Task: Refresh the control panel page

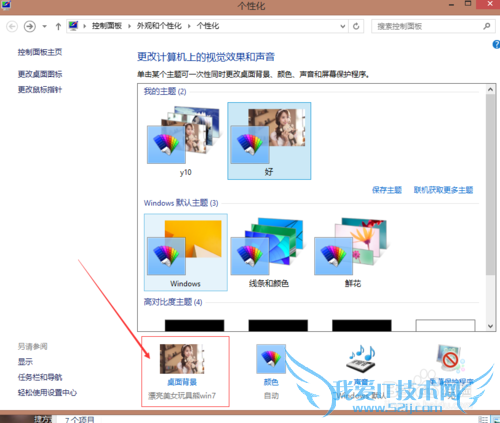Action: pos(356,26)
